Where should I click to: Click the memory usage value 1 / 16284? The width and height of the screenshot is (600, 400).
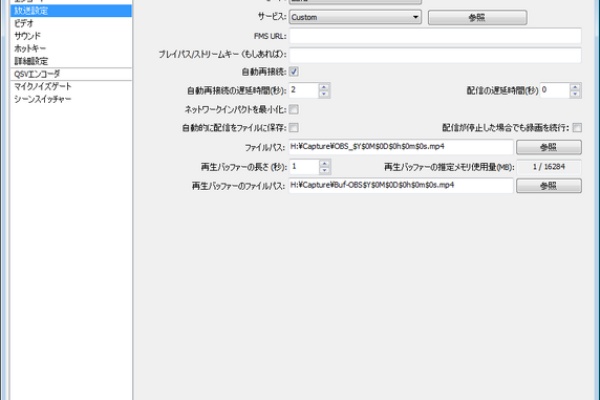point(549,167)
